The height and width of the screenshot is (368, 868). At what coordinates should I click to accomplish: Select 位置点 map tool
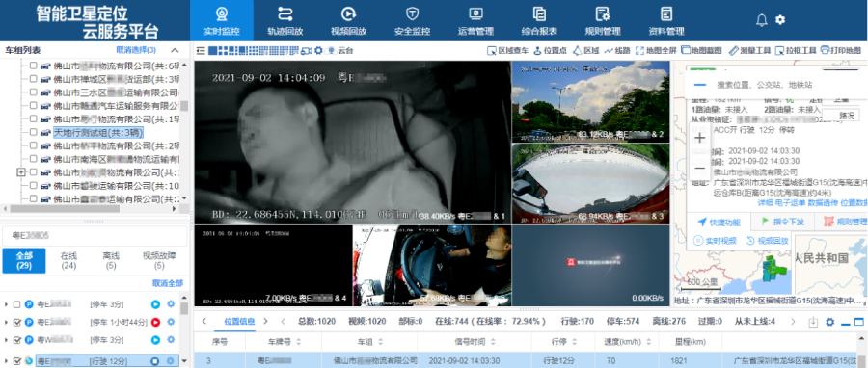[x=550, y=50]
